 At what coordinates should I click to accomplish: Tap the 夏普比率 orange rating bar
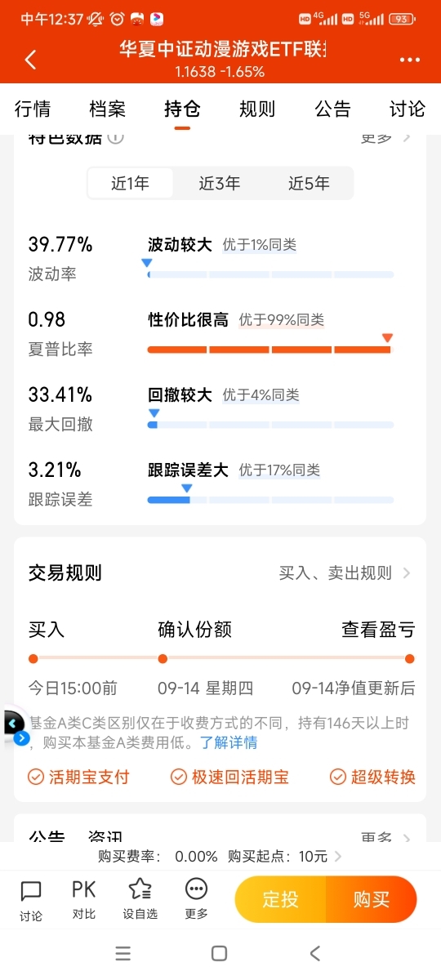coord(270,350)
